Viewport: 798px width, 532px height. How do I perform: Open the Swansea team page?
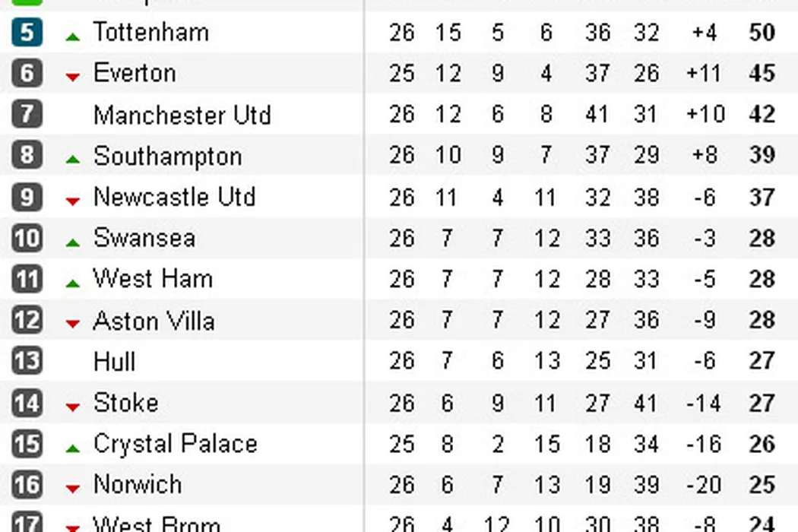[x=144, y=238]
